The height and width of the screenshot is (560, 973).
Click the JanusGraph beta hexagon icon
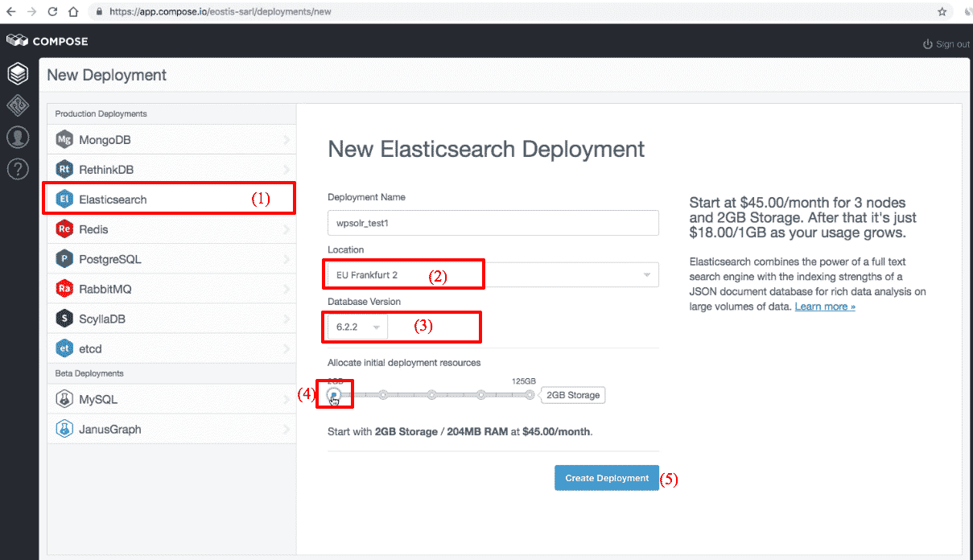64,429
